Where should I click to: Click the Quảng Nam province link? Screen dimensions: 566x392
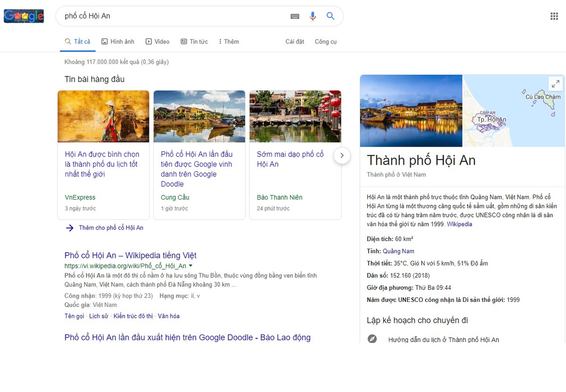(x=398, y=251)
